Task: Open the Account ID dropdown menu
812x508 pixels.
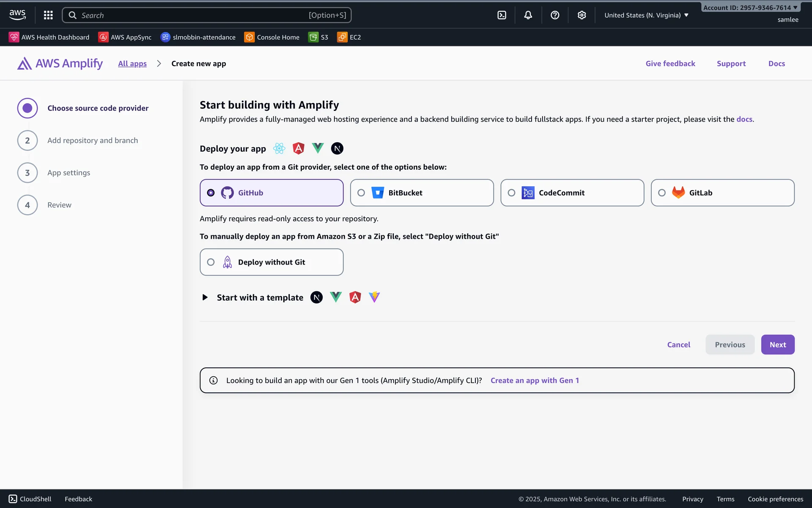Action: tap(750, 8)
